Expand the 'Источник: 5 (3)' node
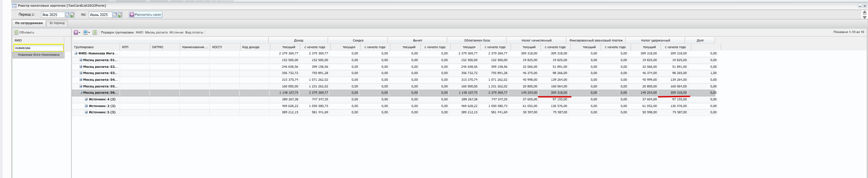This screenshot has height=178, width=868. click(87, 112)
